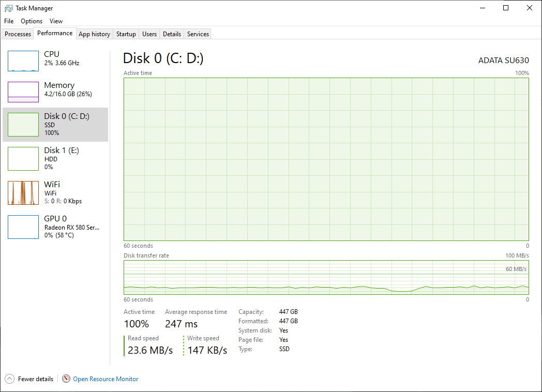Image resolution: width=542 pixels, height=392 pixels.
Task: Click the System disk: Yes value
Action: point(283,330)
